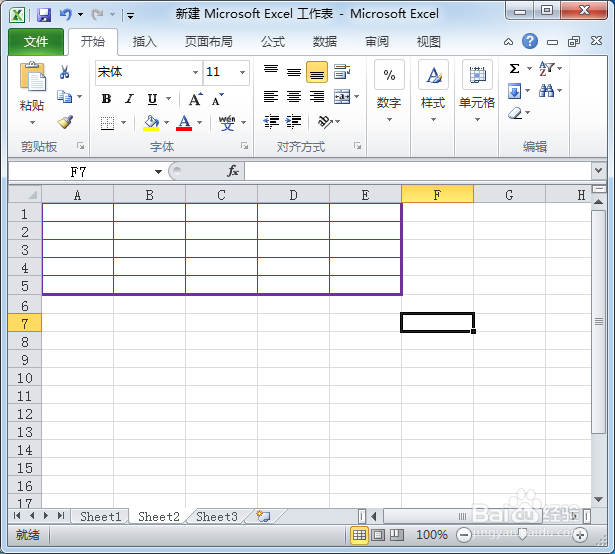Click the Paste clipboard icon
Viewport: 615px width, 554px height.
pyautogui.click(x=33, y=77)
